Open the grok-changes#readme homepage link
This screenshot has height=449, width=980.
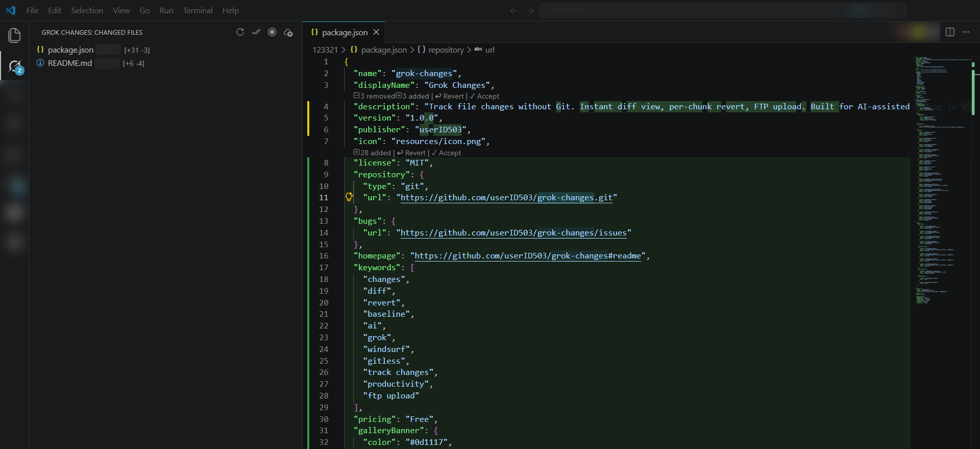[x=527, y=256]
